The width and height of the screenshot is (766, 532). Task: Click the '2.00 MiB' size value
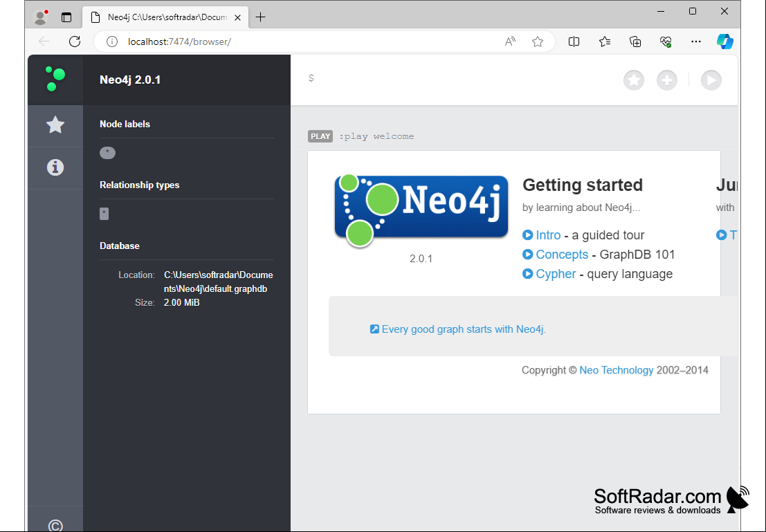point(182,303)
